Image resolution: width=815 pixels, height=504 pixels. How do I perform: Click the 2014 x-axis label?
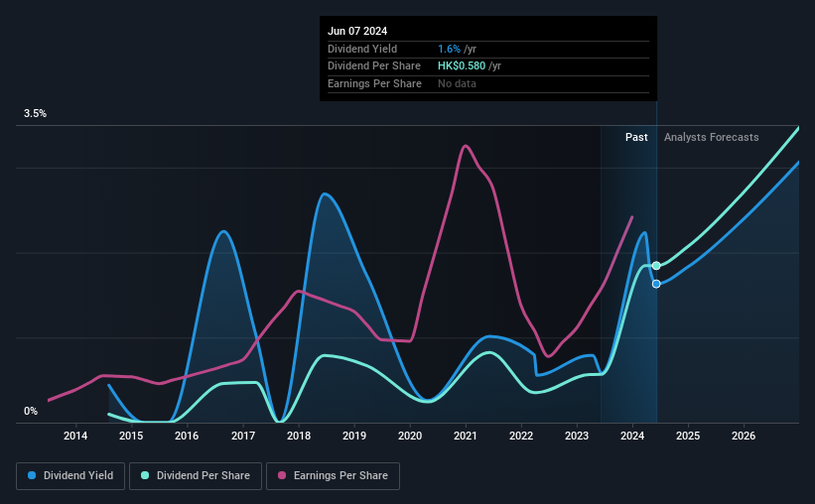[x=75, y=436]
